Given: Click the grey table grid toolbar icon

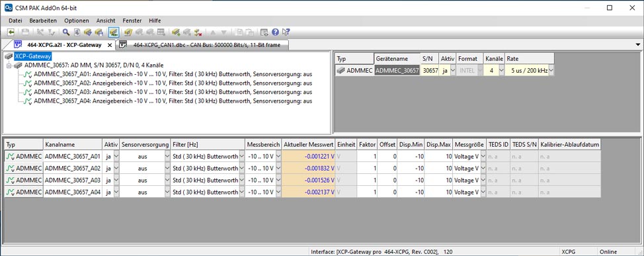Looking at the screenshot, I should [161, 32].
